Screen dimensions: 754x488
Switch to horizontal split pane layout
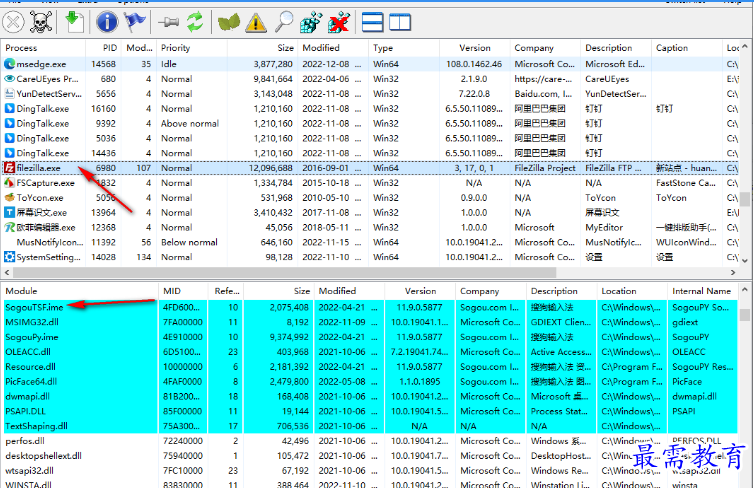(x=372, y=22)
